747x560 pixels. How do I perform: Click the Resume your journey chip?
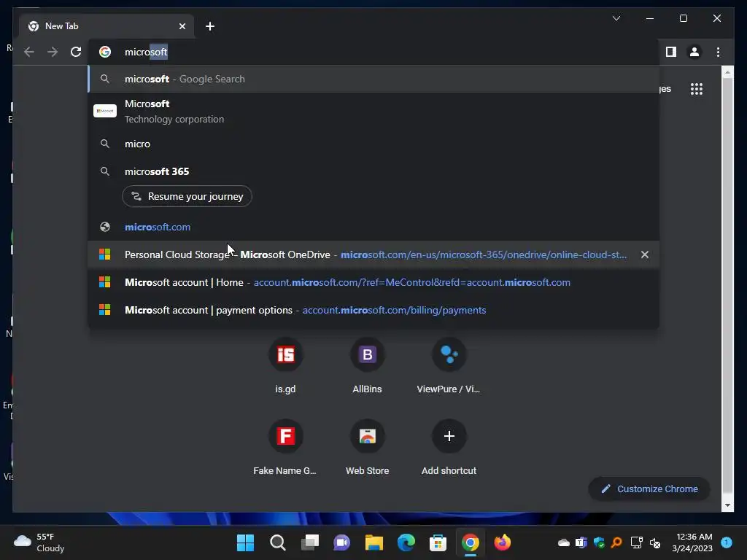point(187,196)
